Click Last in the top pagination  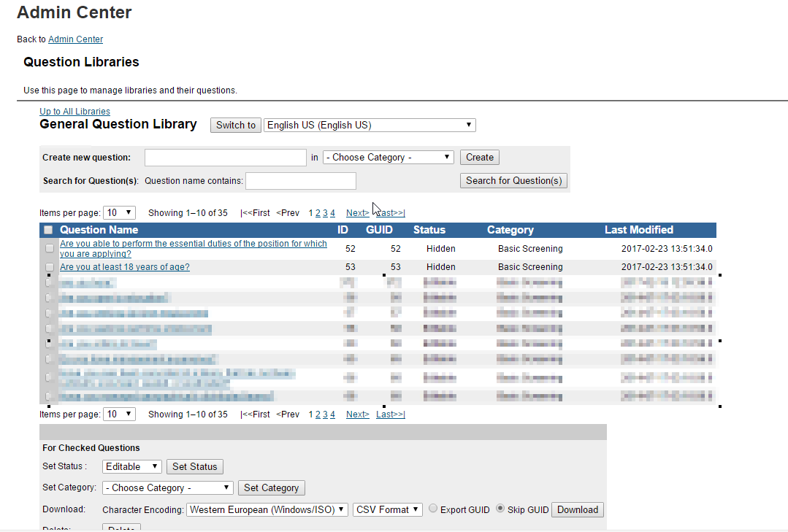point(391,213)
